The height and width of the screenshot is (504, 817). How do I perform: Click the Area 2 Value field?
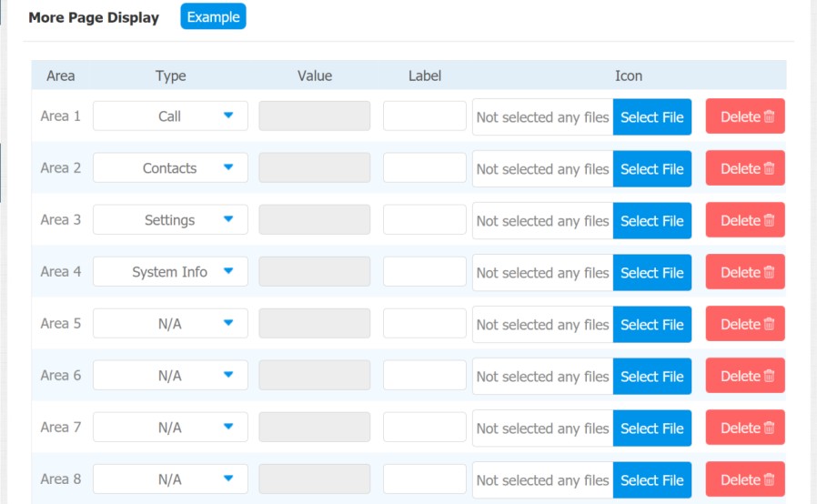click(315, 167)
